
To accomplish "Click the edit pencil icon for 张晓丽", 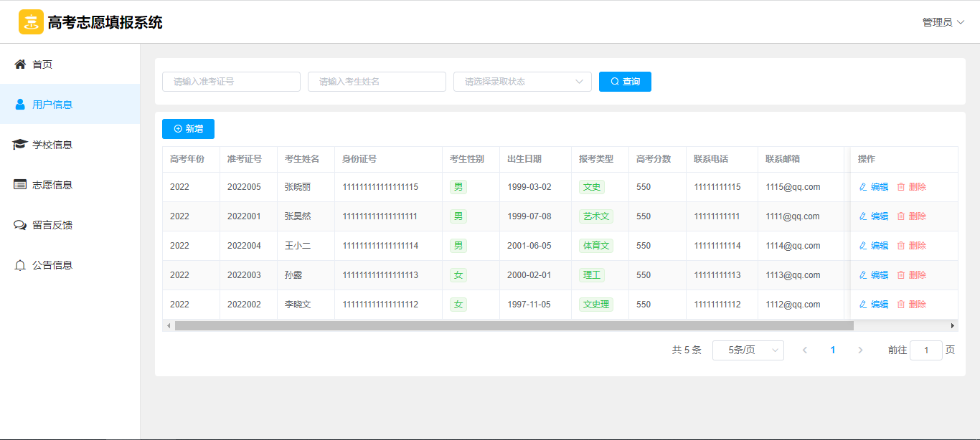I will point(863,187).
